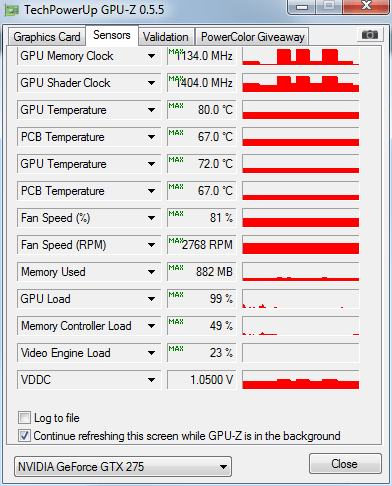The image size is (392, 486).
Task: Click the Close button
Action: pos(345,464)
